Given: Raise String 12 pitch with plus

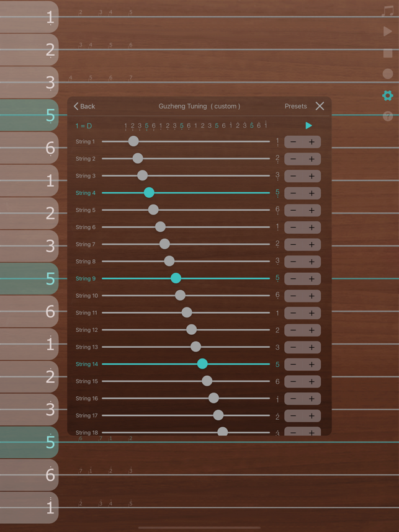Looking at the screenshot, I should point(312,330).
